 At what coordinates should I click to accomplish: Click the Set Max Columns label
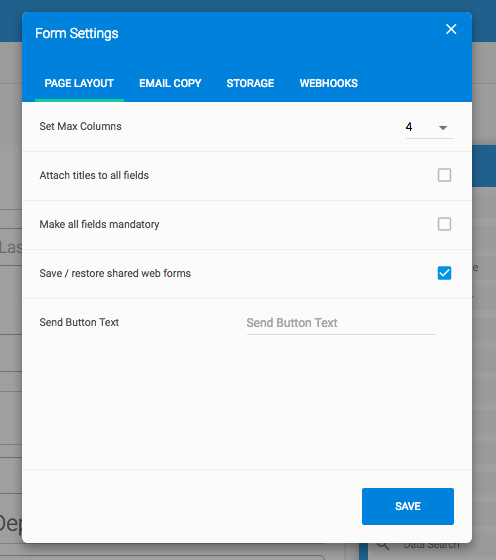coord(80,126)
